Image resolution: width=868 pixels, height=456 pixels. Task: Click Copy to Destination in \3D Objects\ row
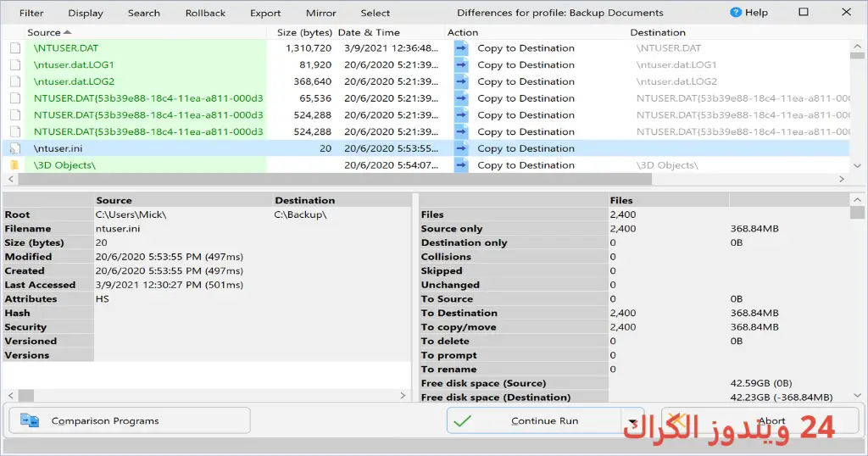pyautogui.click(x=526, y=165)
